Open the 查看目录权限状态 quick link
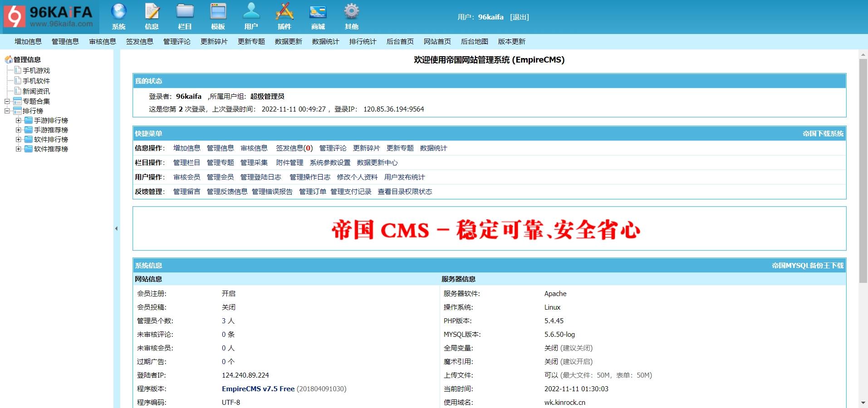The height and width of the screenshot is (408, 868). pyautogui.click(x=405, y=191)
